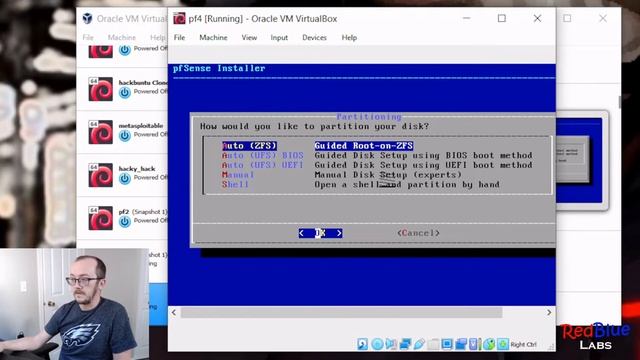Open the Machine menu in pf4 window
The height and width of the screenshot is (360, 640).
coord(213,38)
